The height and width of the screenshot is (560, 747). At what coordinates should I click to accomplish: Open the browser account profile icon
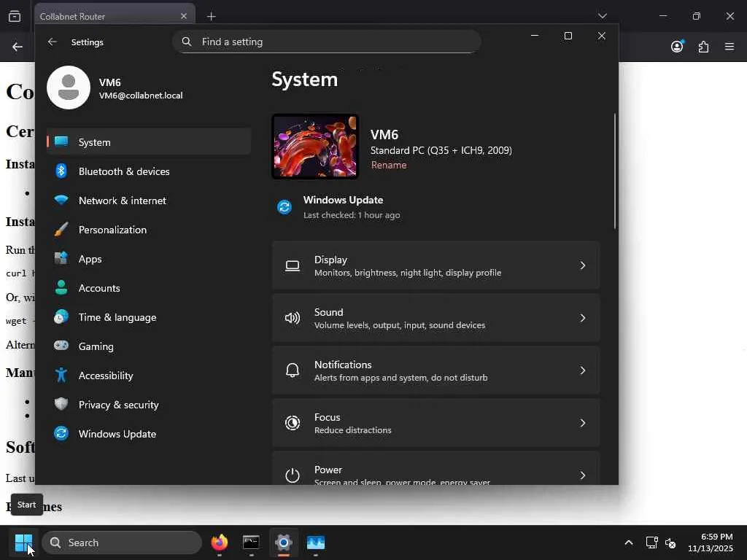677,46
